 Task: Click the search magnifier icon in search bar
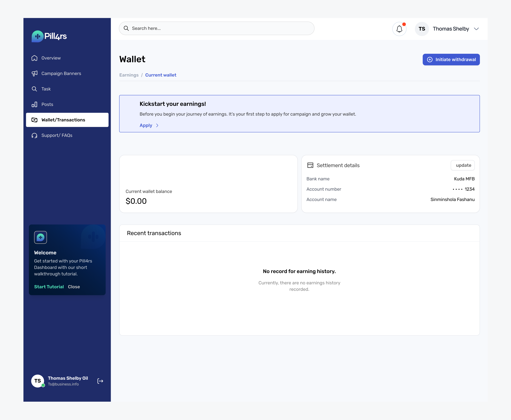click(x=126, y=28)
